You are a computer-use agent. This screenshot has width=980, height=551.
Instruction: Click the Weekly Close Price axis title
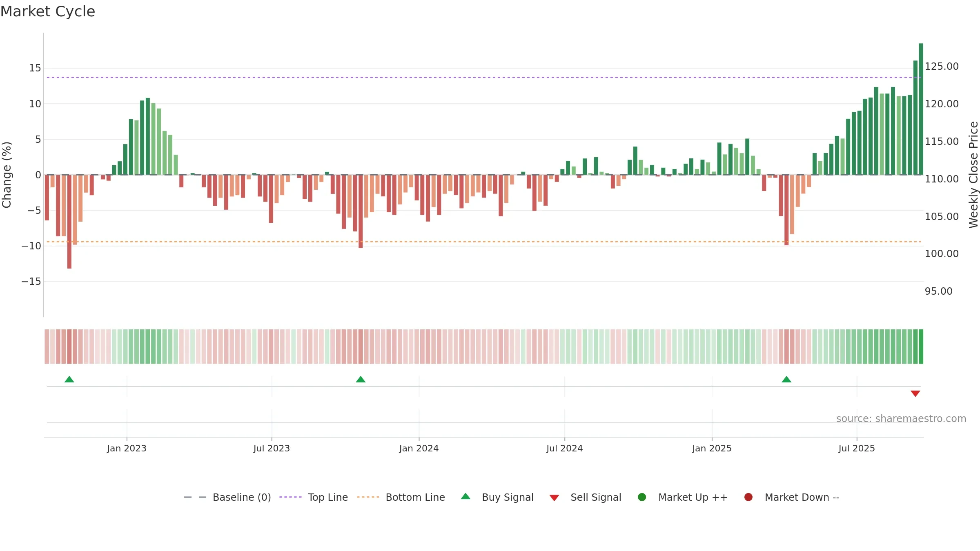coord(973,175)
